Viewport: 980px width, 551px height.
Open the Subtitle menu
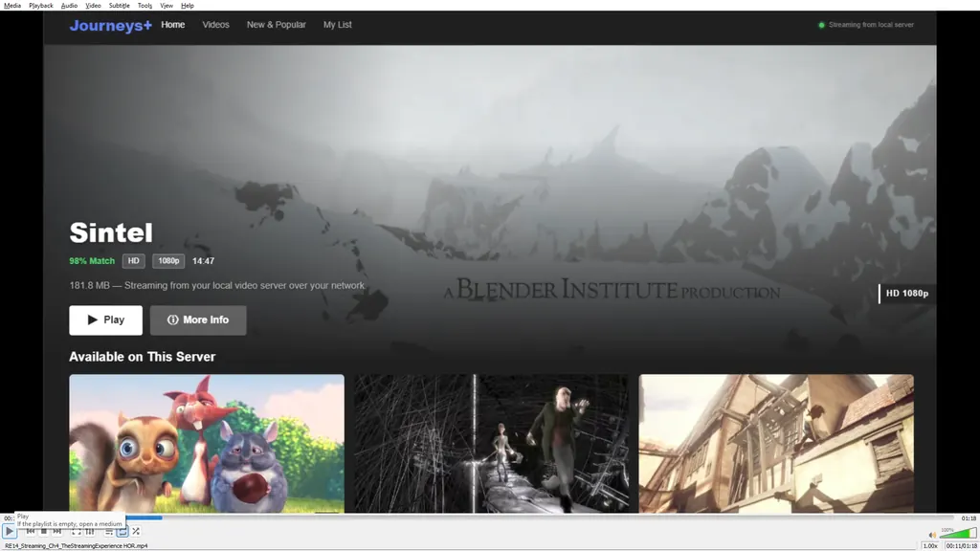pos(120,6)
